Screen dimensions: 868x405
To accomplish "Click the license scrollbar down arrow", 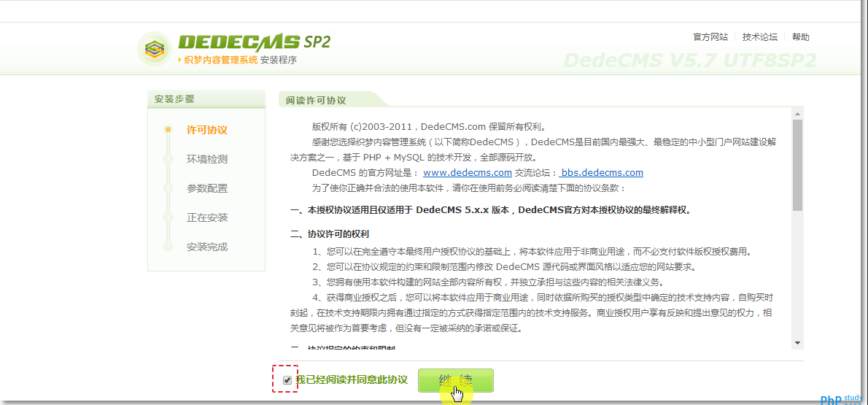I will [x=797, y=343].
